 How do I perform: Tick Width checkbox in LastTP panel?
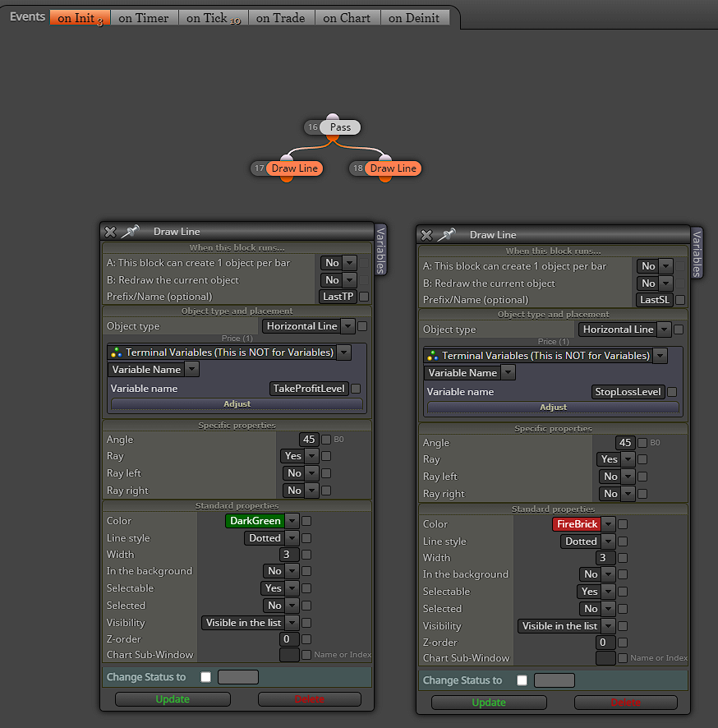tap(306, 555)
